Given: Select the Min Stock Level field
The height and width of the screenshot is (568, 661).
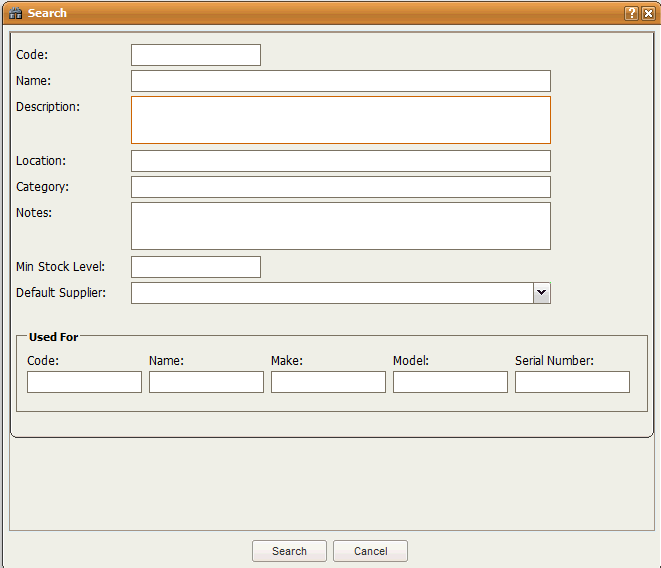Looking at the screenshot, I should tap(195, 267).
